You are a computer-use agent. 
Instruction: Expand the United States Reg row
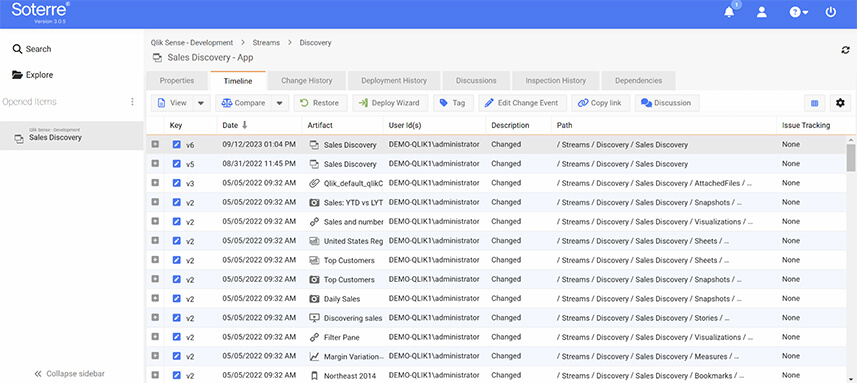155,240
